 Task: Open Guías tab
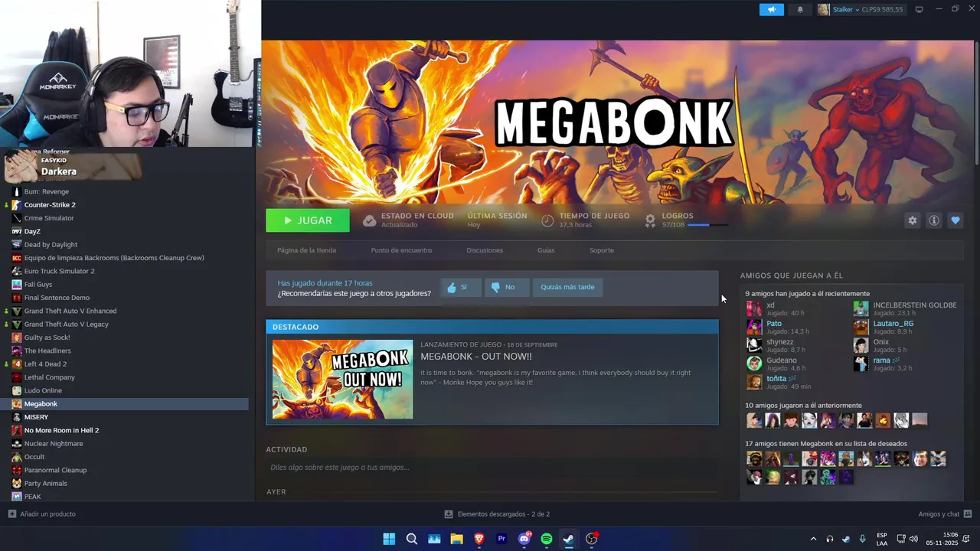click(x=546, y=250)
